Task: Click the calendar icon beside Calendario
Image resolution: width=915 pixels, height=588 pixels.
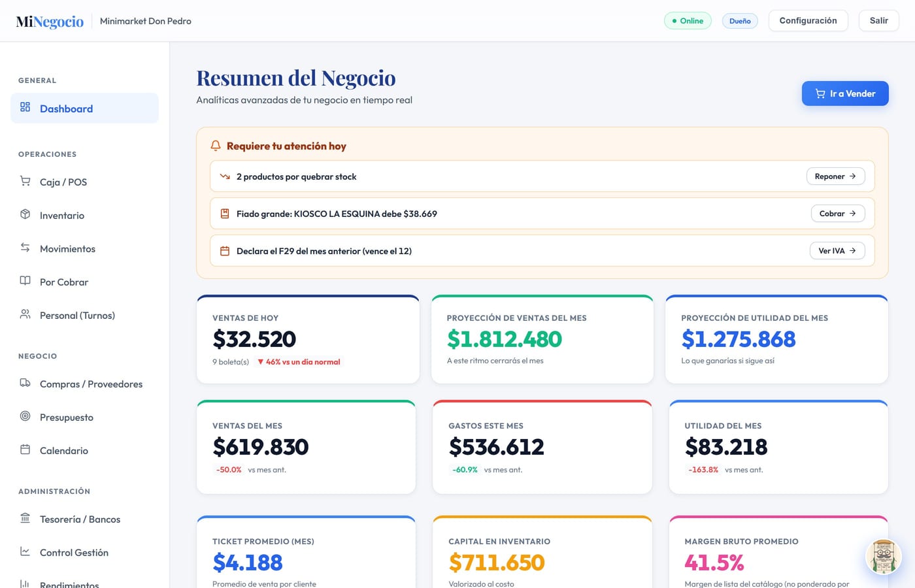Action: (x=25, y=449)
